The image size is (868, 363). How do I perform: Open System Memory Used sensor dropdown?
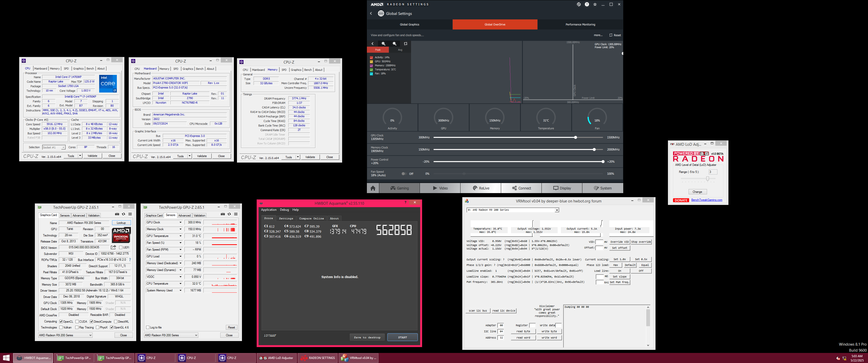tap(180, 290)
